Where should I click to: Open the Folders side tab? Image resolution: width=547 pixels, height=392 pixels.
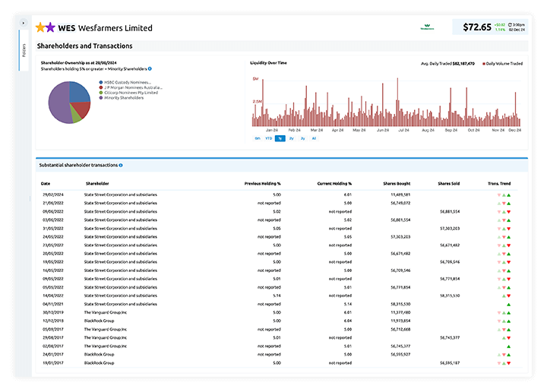(x=24, y=51)
